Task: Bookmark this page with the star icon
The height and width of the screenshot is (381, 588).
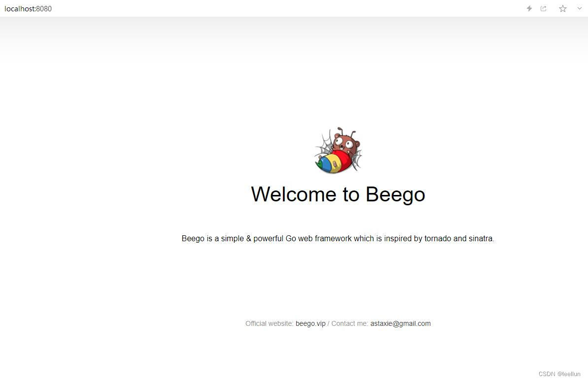Action: click(562, 8)
